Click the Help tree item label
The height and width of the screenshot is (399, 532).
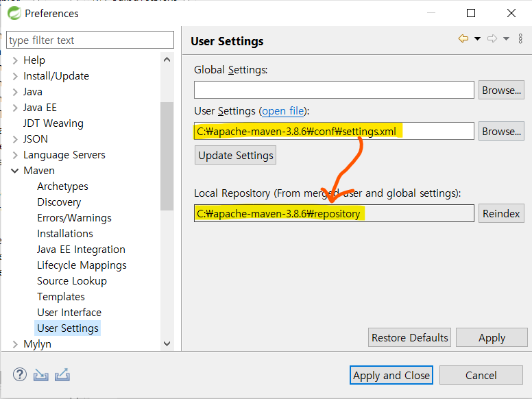coord(34,60)
